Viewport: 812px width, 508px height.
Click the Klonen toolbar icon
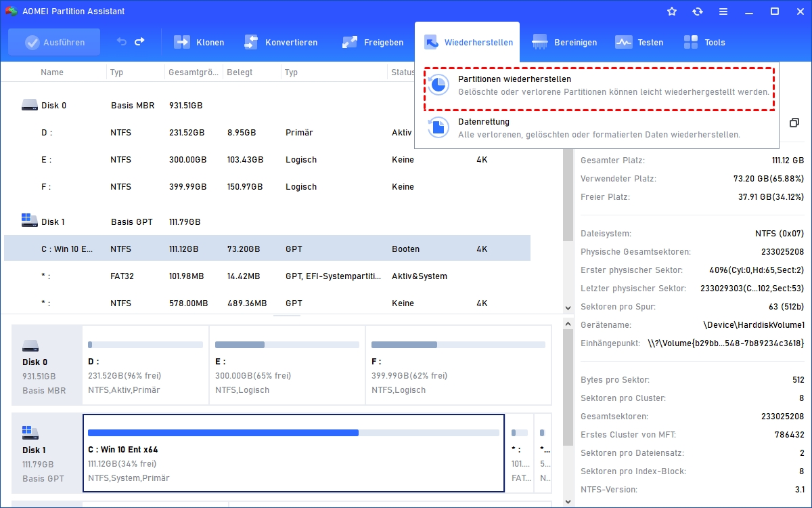[x=183, y=42]
